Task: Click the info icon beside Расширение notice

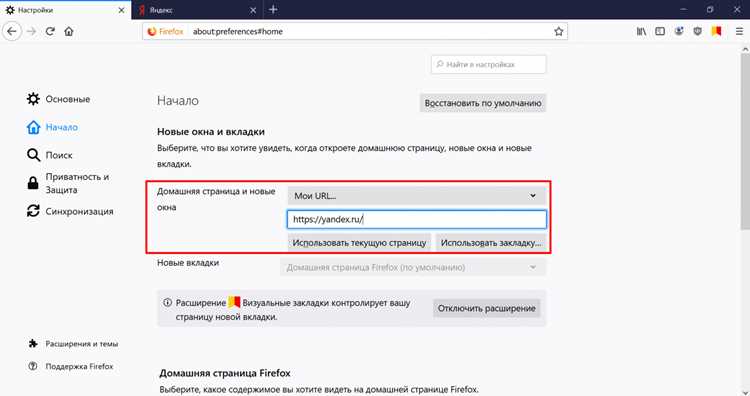Action: point(167,302)
